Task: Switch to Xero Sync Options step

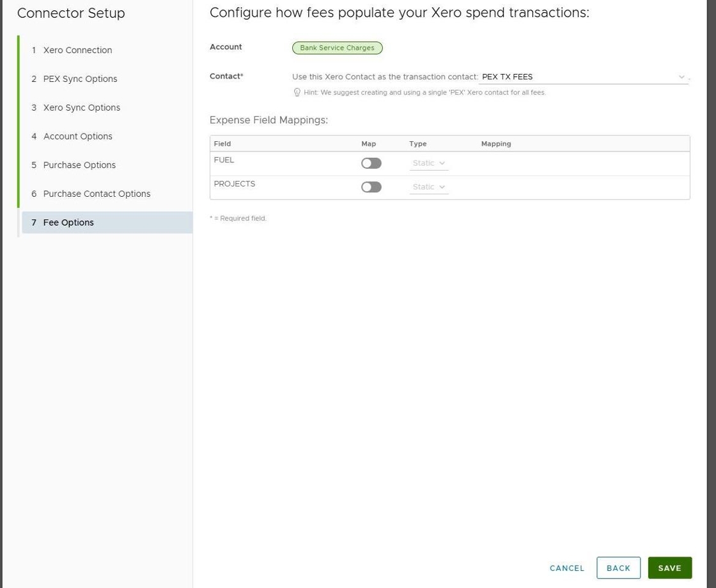Action: point(81,108)
